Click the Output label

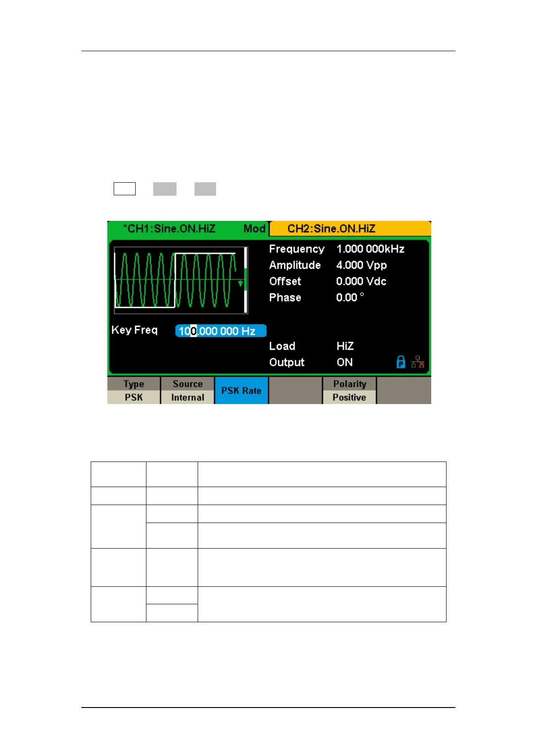(x=287, y=362)
